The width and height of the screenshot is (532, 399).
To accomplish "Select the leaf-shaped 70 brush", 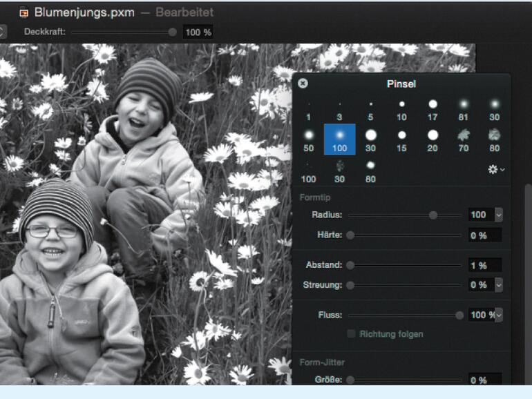I will pyautogui.click(x=464, y=140).
